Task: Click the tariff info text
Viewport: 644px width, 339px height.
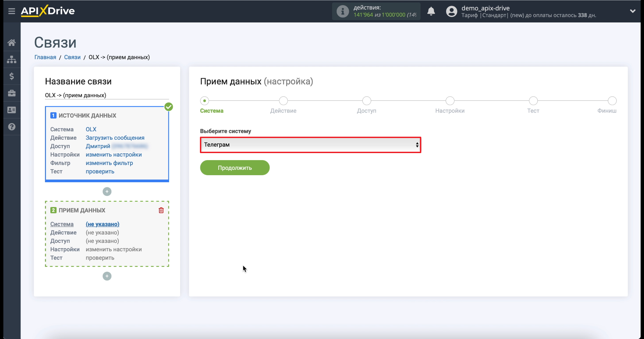Action: click(529, 15)
